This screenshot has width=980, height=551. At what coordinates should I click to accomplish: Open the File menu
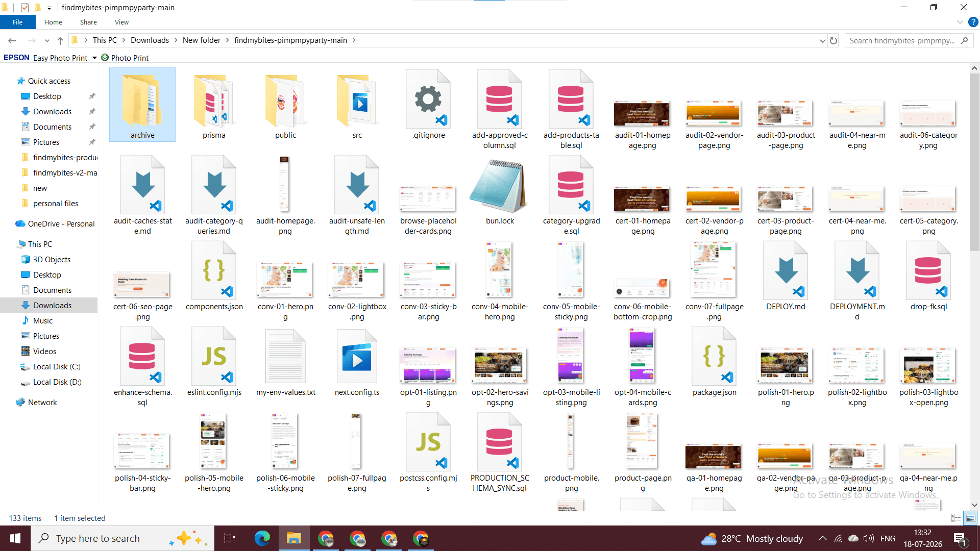pyautogui.click(x=18, y=22)
